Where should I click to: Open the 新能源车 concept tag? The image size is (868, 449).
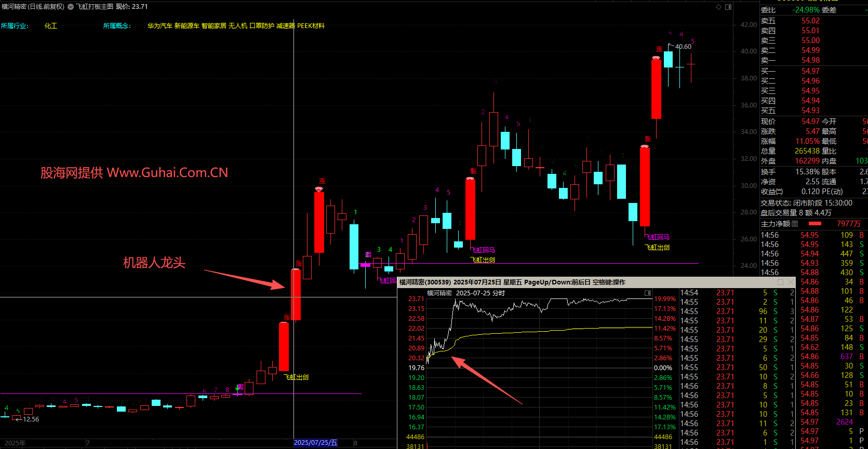coord(186,25)
